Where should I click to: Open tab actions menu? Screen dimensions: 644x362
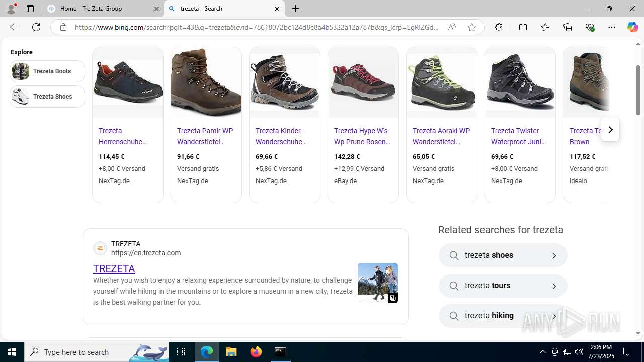[x=30, y=9]
